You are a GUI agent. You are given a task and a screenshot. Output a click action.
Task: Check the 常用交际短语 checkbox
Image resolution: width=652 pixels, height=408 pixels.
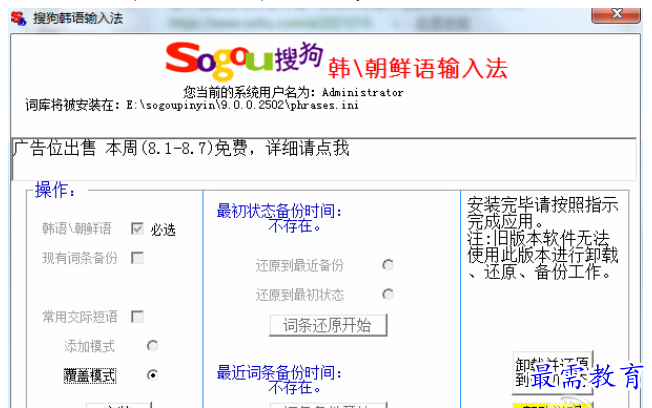[137, 317]
